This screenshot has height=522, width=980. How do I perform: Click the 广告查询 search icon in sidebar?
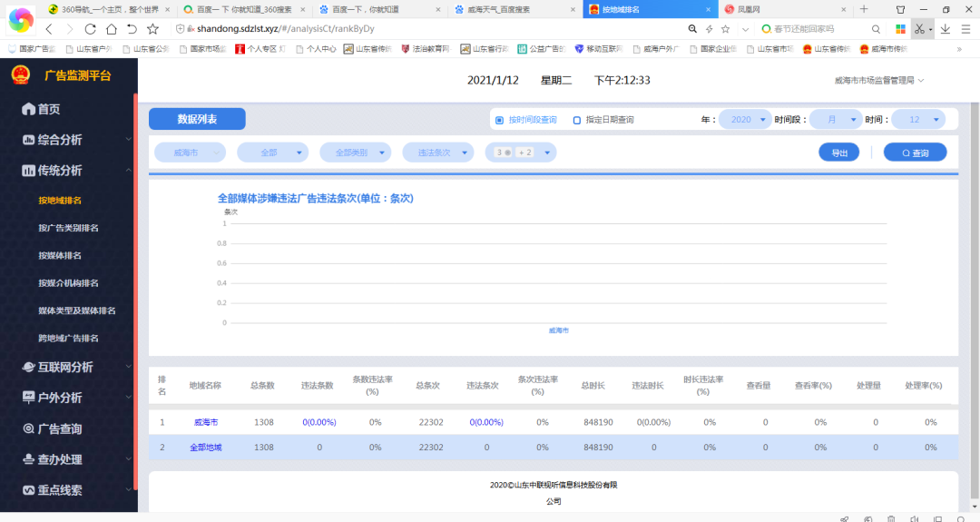[x=28, y=428]
